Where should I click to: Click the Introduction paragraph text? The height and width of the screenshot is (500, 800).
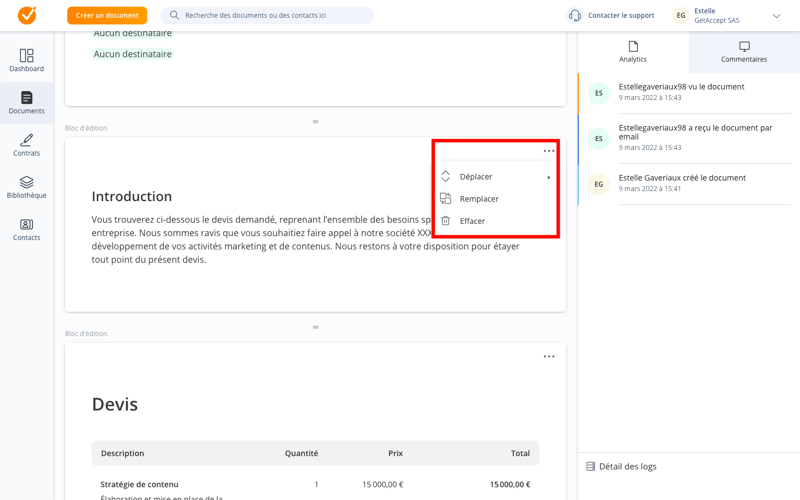coord(306,239)
